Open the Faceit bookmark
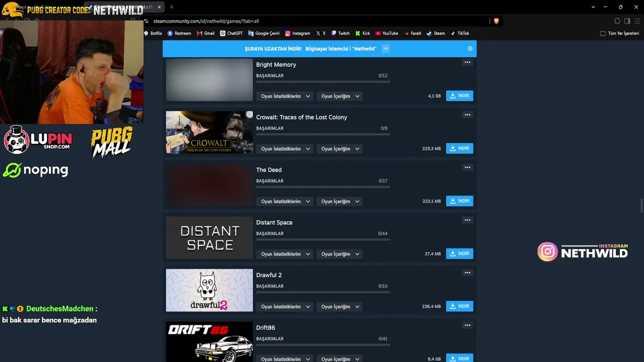The image size is (644, 362). pyautogui.click(x=412, y=33)
